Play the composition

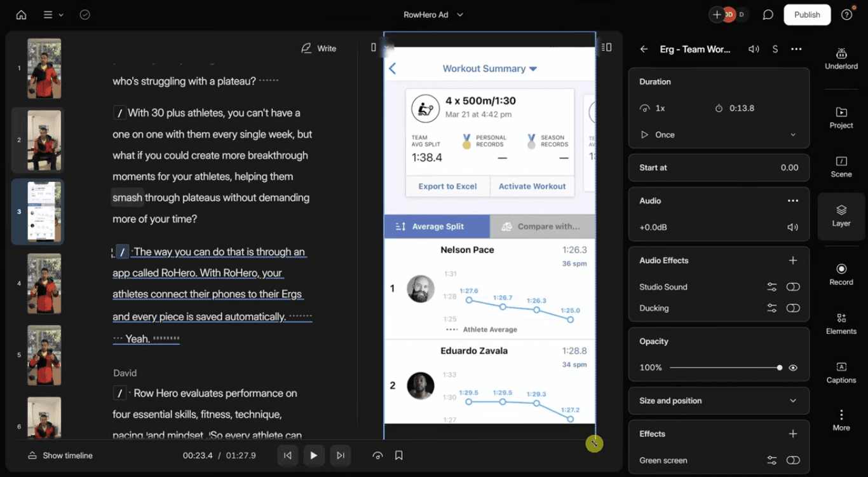(314, 455)
